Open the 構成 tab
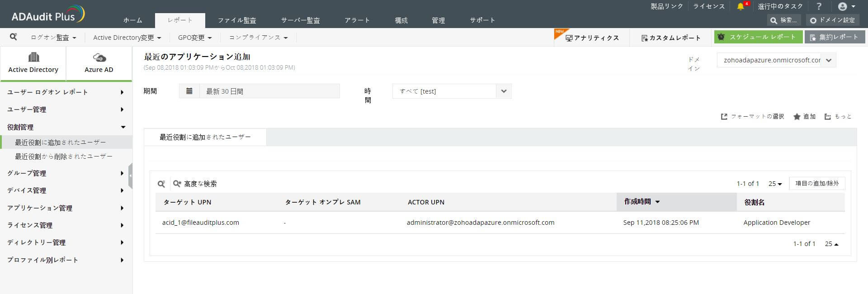 [401, 20]
